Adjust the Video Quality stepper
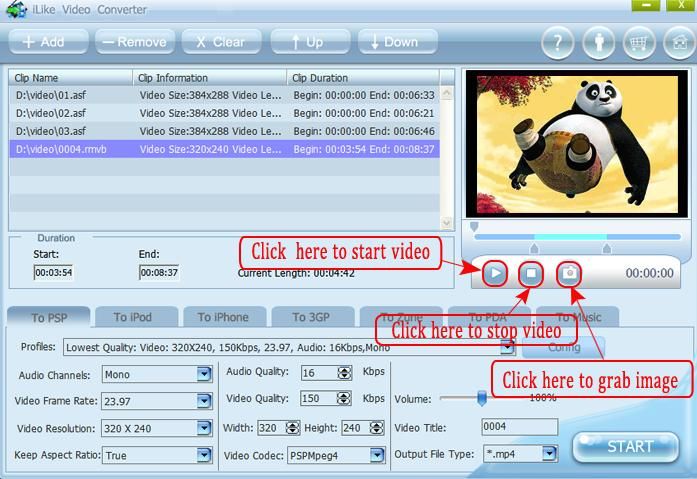The width and height of the screenshot is (697, 479). point(344,399)
